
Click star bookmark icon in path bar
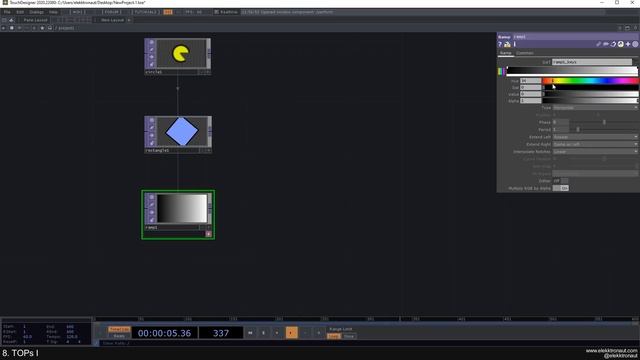[42, 28]
